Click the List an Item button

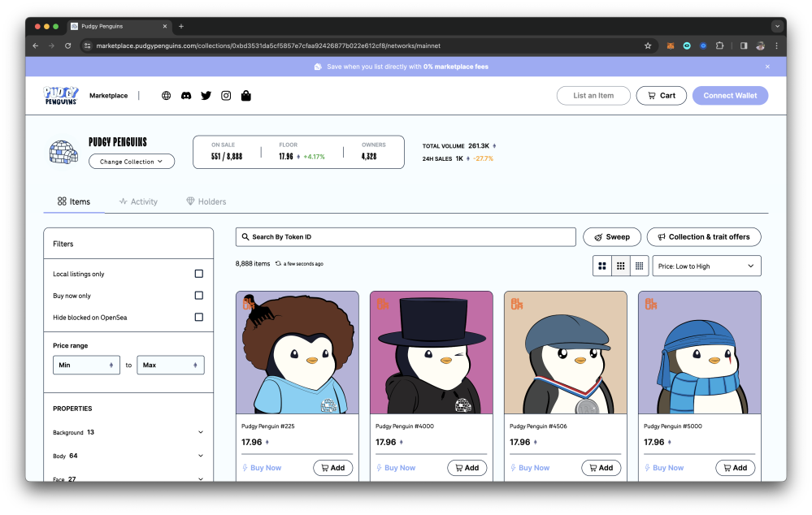coord(593,96)
